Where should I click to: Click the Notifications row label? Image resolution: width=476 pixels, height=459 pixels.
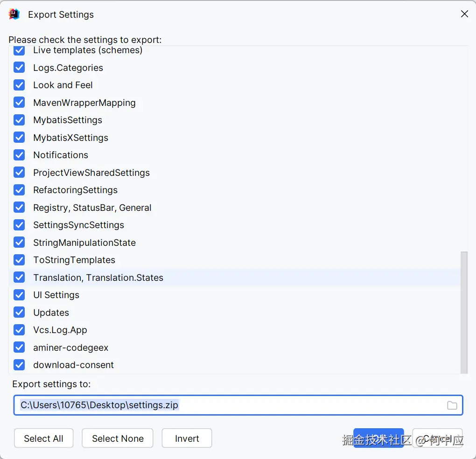click(x=61, y=155)
